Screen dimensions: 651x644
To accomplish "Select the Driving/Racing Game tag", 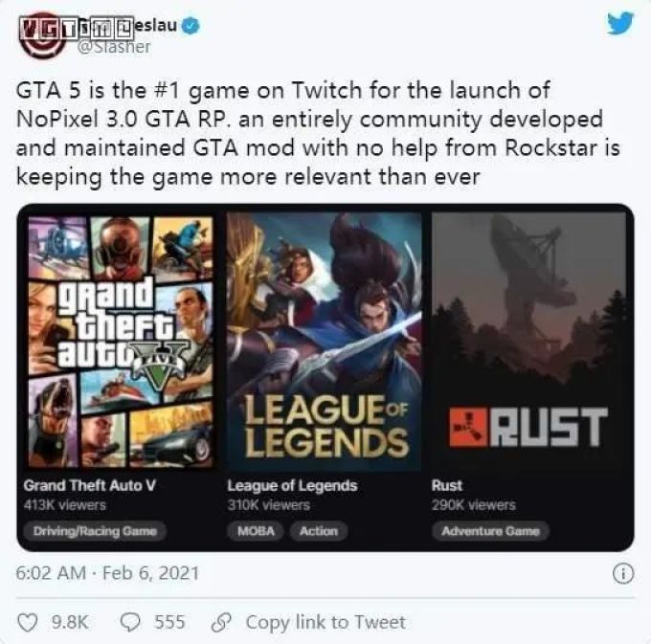I will pyautogui.click(x=95, y=531).
